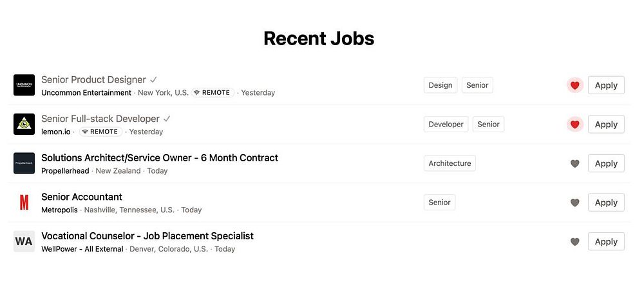
Task: Click the Propellerhead company logo
Action: 24,163
